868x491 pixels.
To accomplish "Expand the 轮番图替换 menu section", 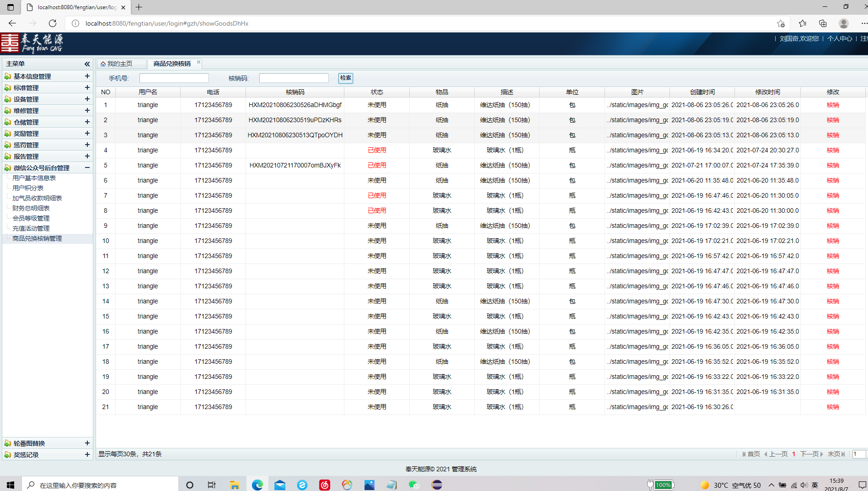I will point(87,443).
